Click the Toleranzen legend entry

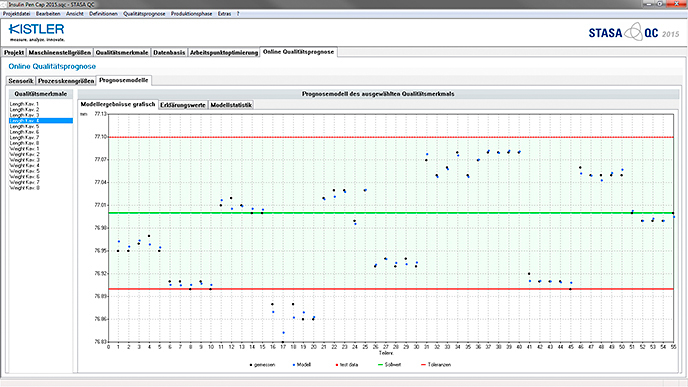[436, 365]
